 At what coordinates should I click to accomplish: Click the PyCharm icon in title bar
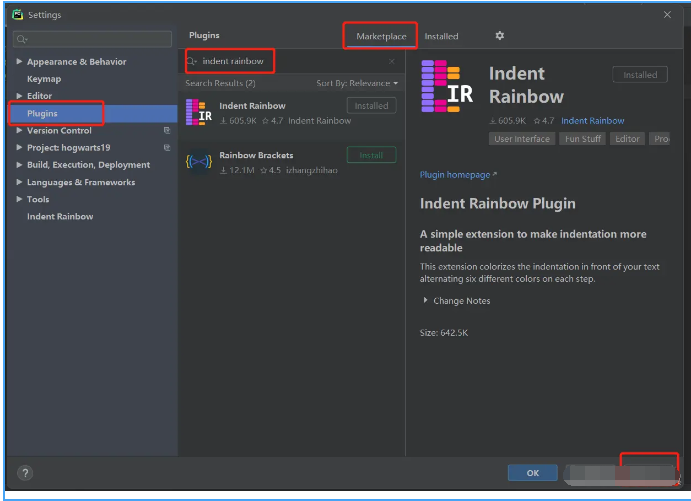click(x=18, y=15)
